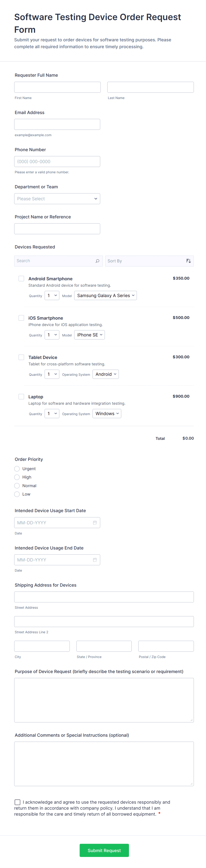Check the Tablet Device checkbox
Viewport: 206px width, 868px height.
point(21,357)
